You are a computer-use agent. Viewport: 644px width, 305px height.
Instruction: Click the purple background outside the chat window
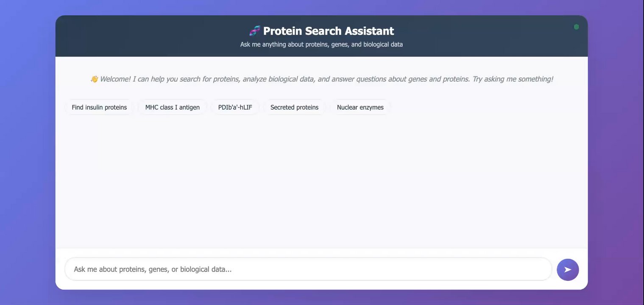[25, 169]
